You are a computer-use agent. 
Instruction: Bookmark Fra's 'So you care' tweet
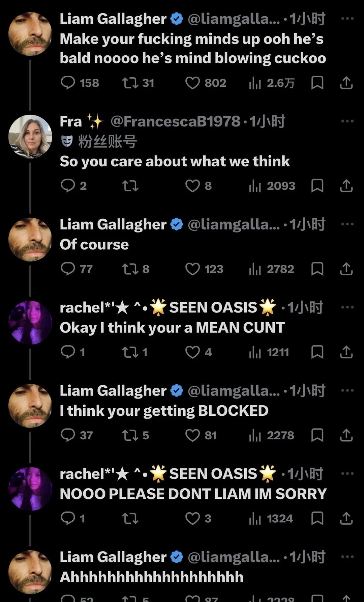(x=317, y=186)
